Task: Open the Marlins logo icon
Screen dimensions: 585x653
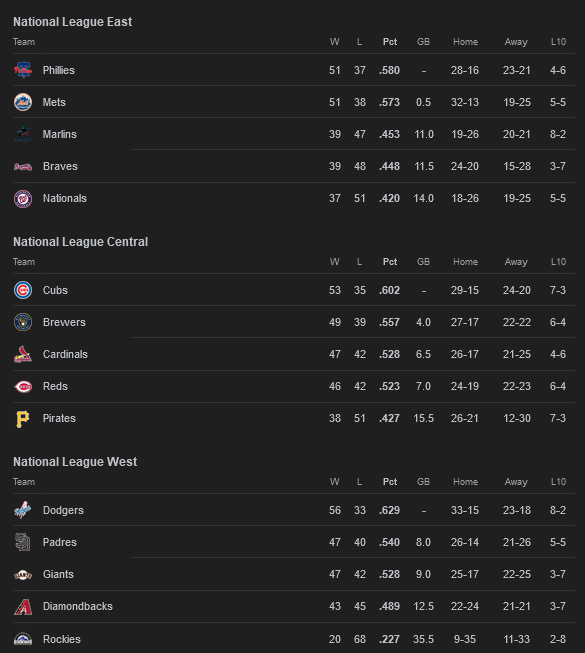Action: 23,134
